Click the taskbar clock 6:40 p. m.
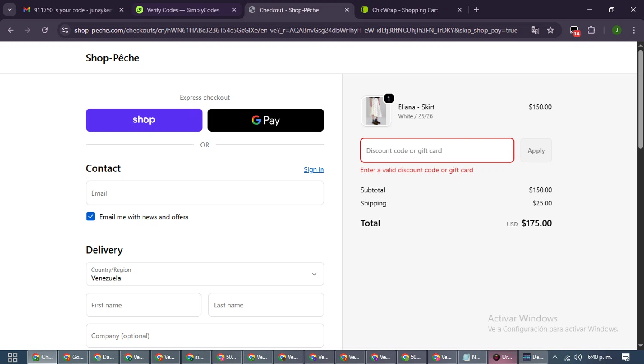644x364 pixels. pyautogui.click(x=600, y=357)
